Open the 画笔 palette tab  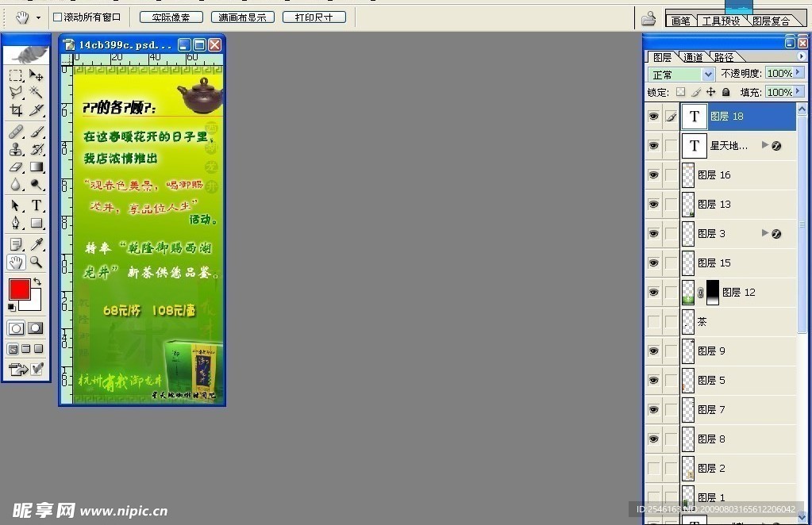tap(680, 21)
